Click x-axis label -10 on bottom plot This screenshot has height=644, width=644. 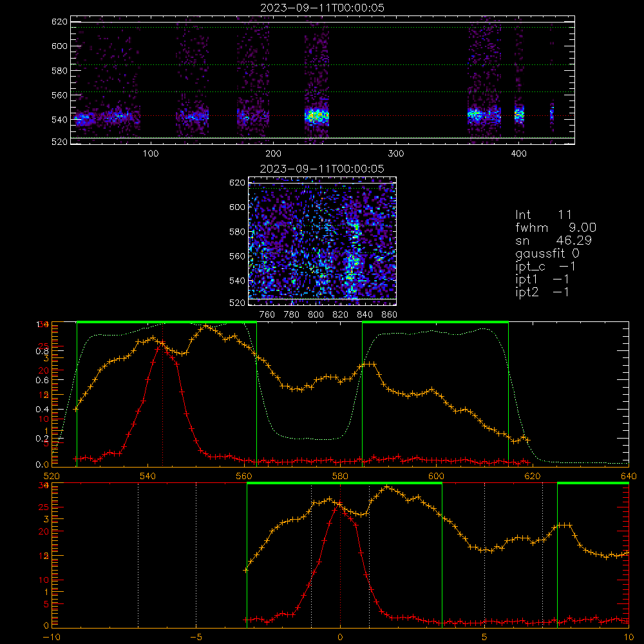52,638
